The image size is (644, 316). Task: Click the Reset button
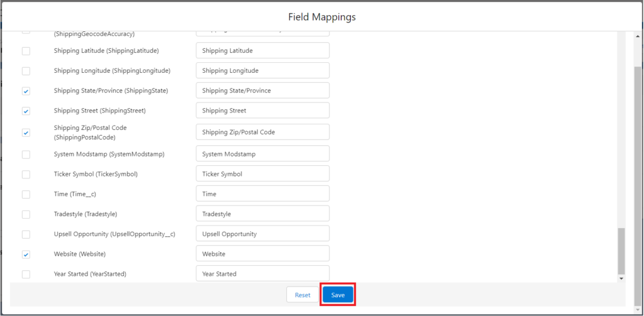303,295
